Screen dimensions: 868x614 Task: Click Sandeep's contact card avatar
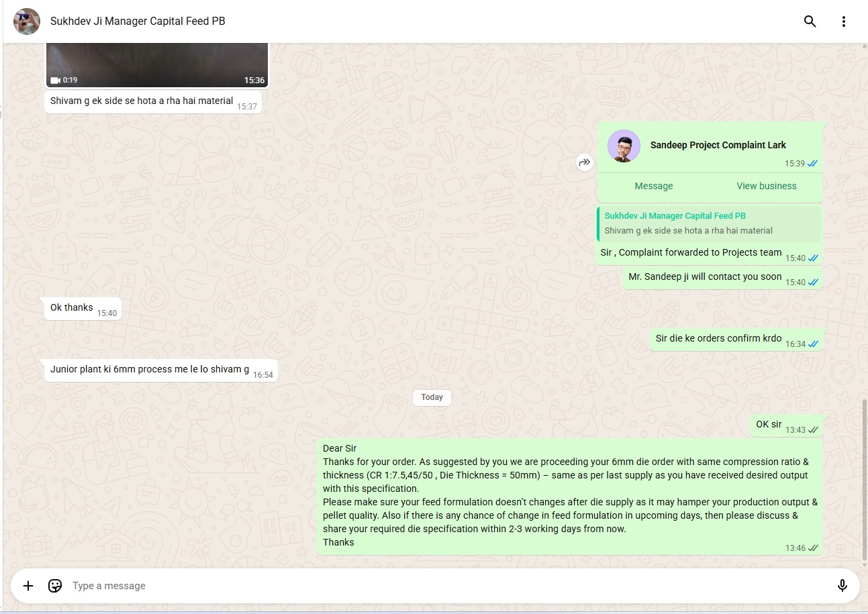pos(624,146)
